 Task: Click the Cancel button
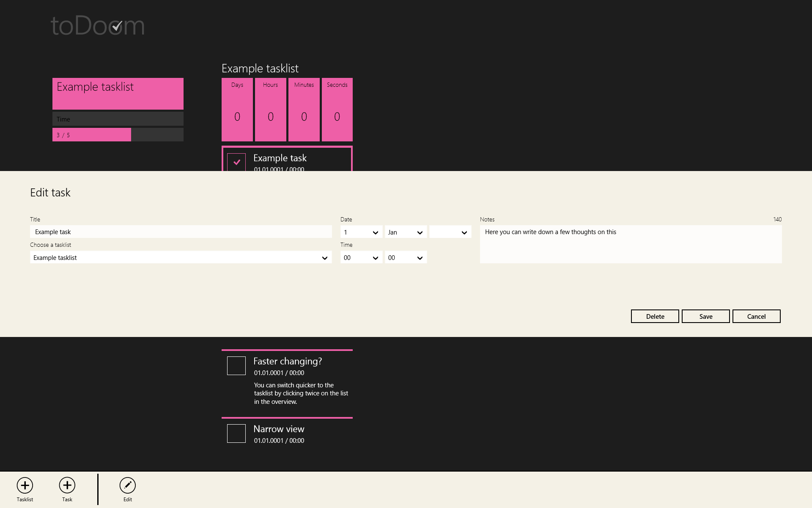tap(756, 316)
